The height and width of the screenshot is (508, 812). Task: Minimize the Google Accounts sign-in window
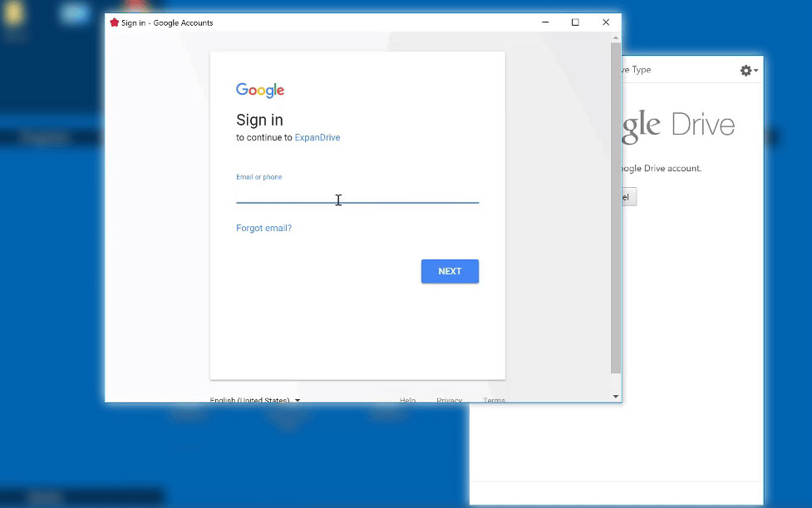tap(544, 22)
